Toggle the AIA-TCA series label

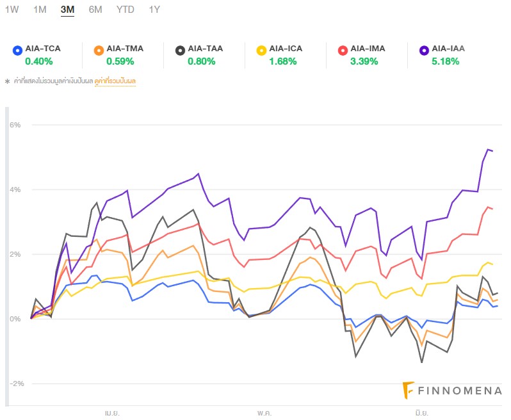43,49
